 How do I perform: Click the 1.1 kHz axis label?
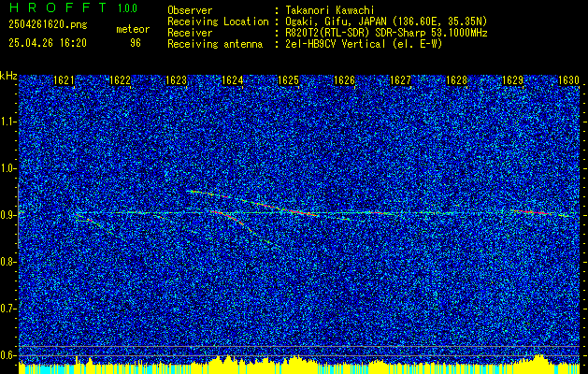(8, 122)
